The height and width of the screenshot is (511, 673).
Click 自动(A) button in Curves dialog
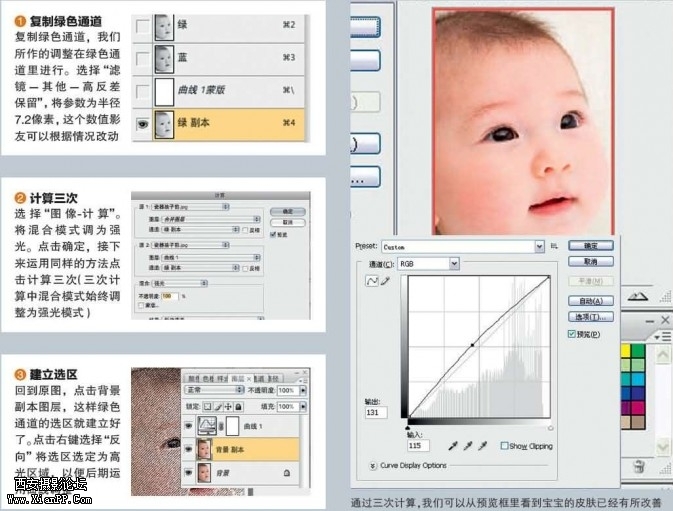tap(591, 301)
